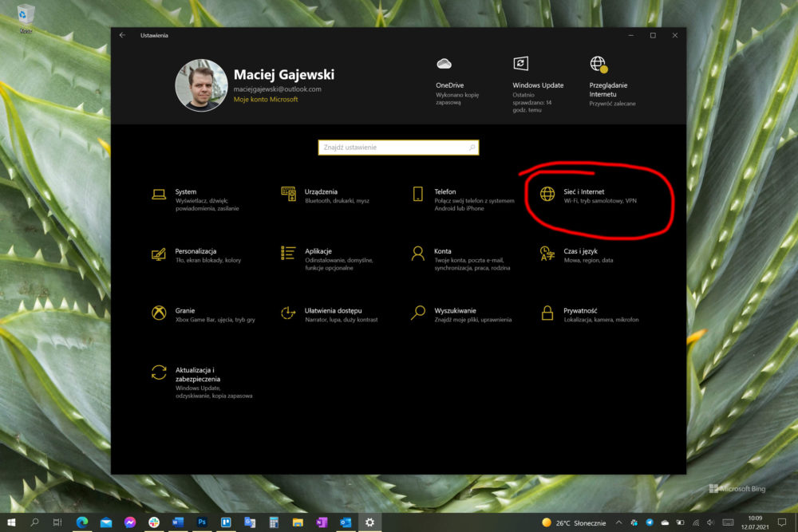Click the Windows Update status tile

537,85
